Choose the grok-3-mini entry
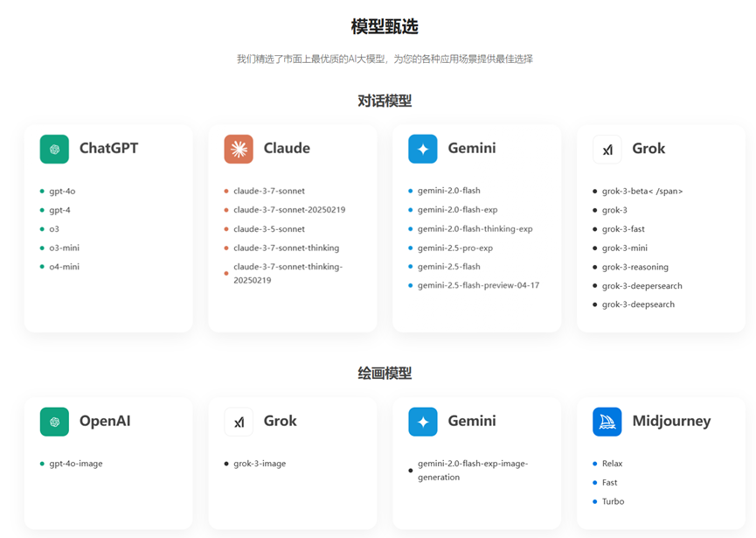Screen dimensions: 756x538 coord(625,248)
